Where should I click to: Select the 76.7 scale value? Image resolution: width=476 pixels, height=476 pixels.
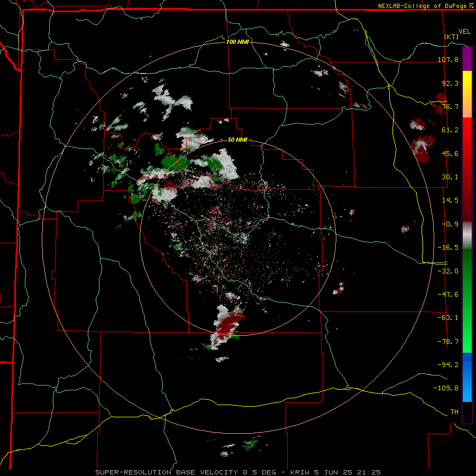[x=450, y=106]
